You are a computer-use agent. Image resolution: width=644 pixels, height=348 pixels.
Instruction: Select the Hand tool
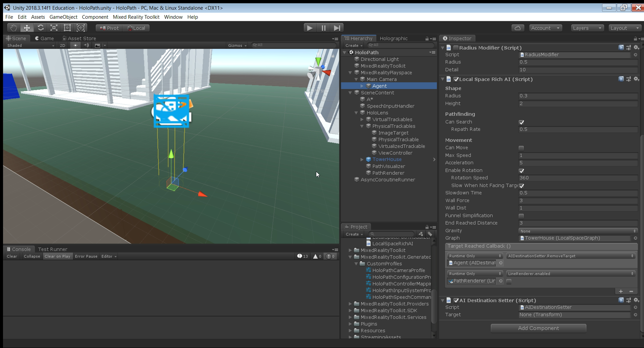[13, 28]
